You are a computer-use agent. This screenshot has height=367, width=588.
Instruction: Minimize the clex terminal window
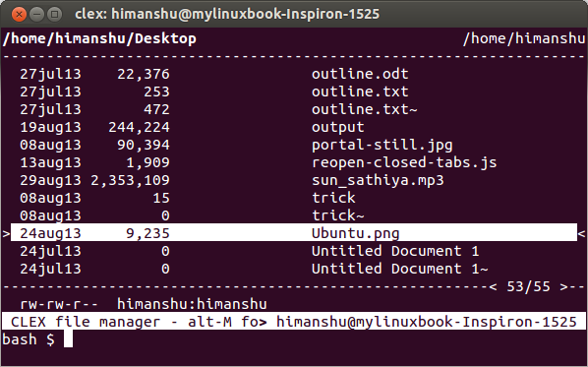[x=36, y=15]
